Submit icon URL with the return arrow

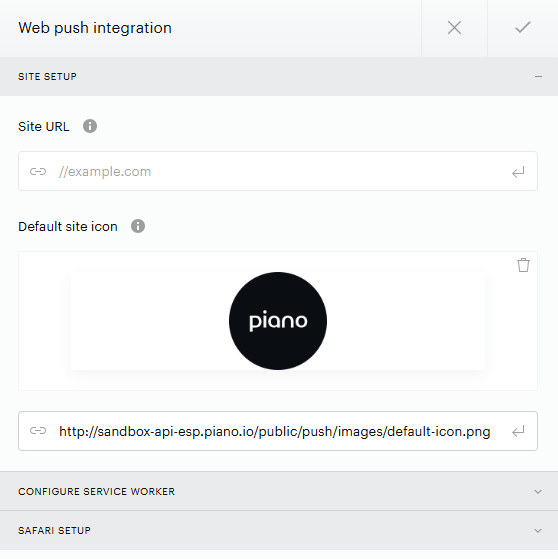tap(518, 431)
